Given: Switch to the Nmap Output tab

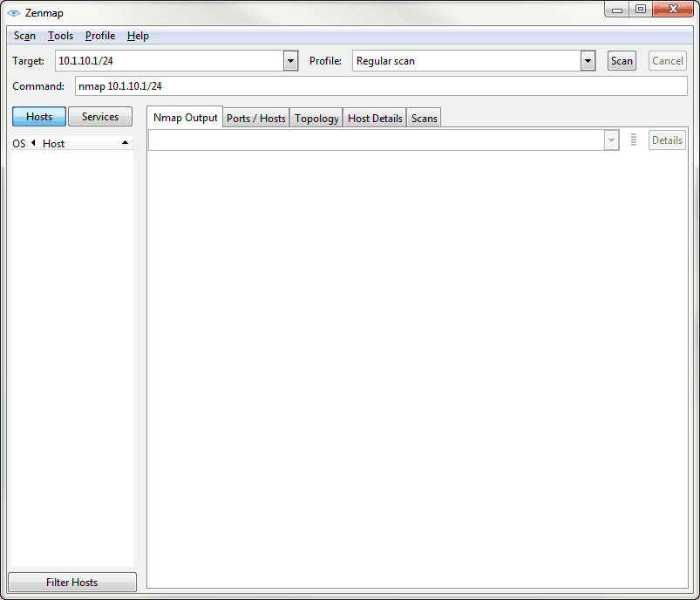Looking at the screenshot, I should pyautogui.click(x=185, y=118).
